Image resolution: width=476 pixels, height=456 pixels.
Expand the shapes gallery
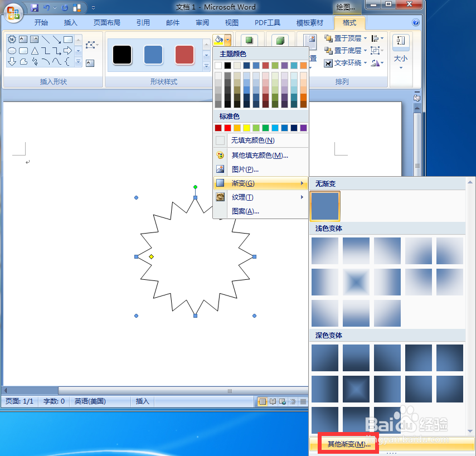(79, 62)
